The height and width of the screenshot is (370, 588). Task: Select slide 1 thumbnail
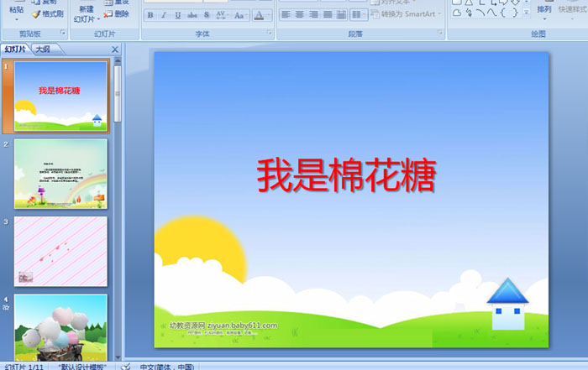tap(60, 96)
